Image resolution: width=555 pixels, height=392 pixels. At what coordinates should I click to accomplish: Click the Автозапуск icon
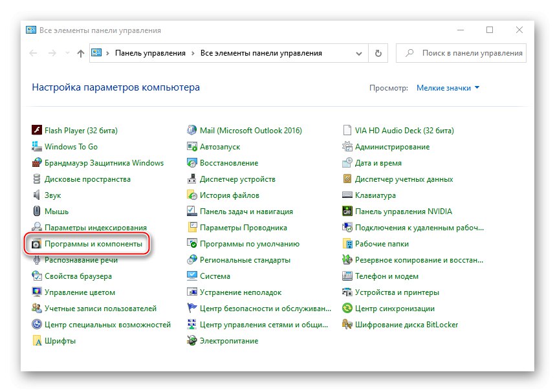[192, 147]
